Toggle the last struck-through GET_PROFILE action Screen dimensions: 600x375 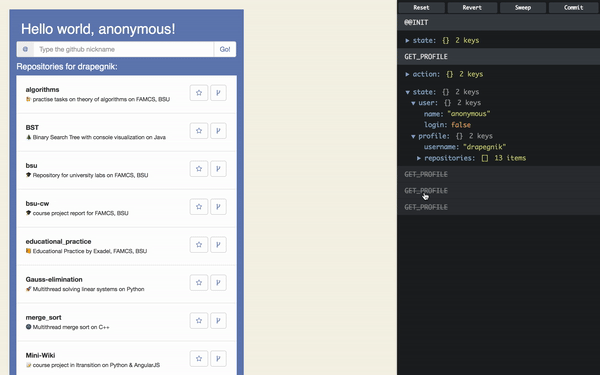pos(499,207)
